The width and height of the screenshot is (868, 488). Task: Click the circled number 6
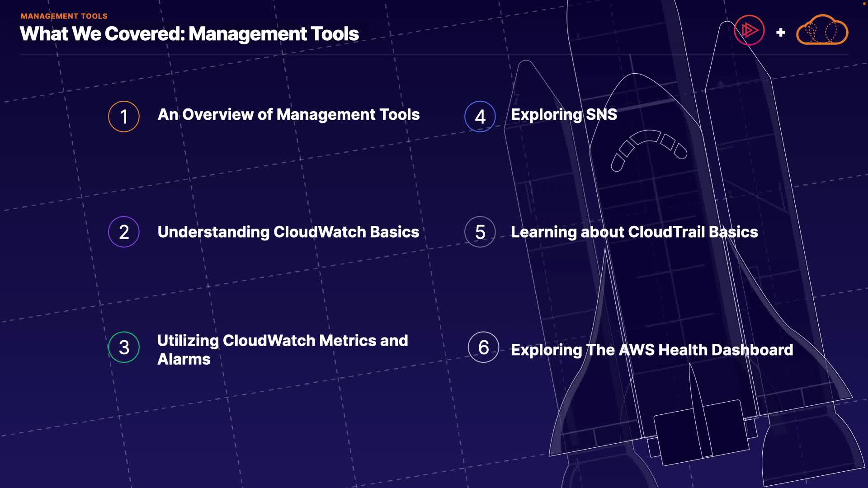[x=483, y=347]
